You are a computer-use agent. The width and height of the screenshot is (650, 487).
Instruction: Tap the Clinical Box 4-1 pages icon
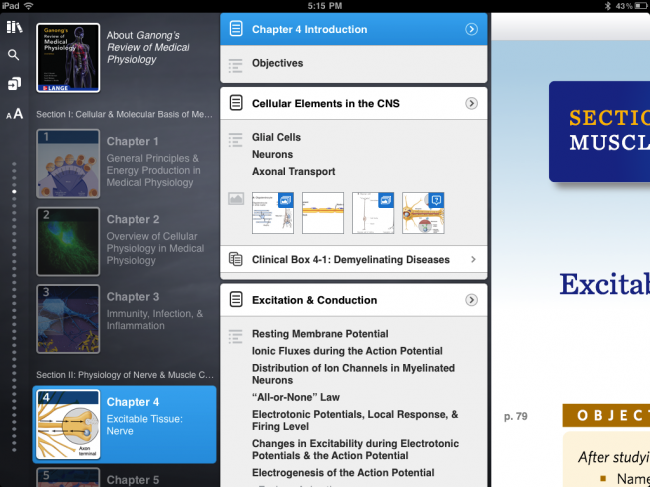236,259
